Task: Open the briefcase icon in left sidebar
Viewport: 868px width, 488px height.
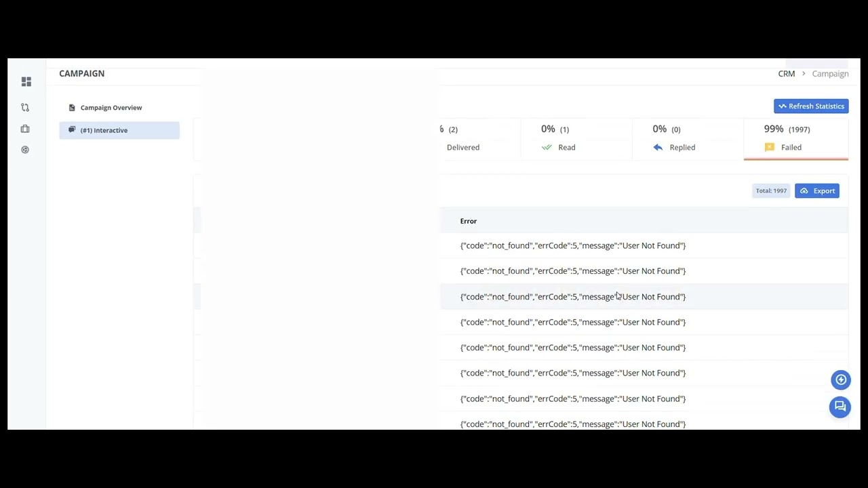Action: tap(25, 129)
